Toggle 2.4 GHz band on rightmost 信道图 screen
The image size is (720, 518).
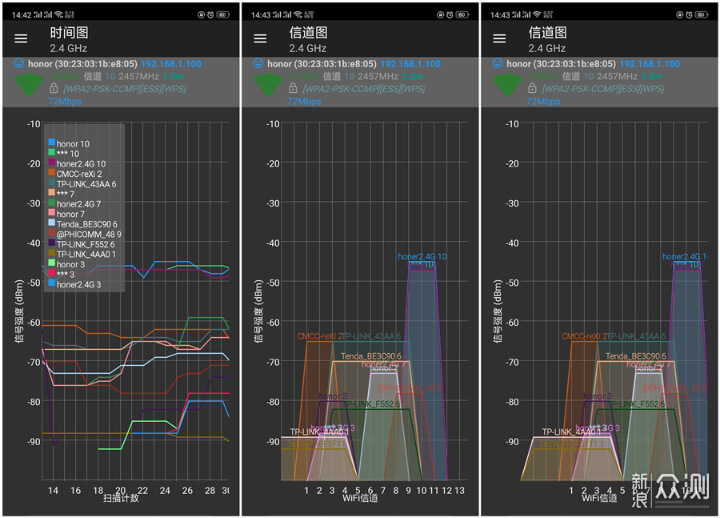click(547, 48)
